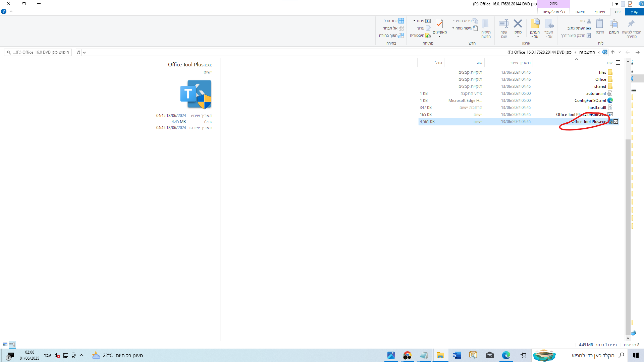This screenshot has width=644, height=362.
Task: Open Google Chrome from the taskbar
Action: tap(407, 355)
